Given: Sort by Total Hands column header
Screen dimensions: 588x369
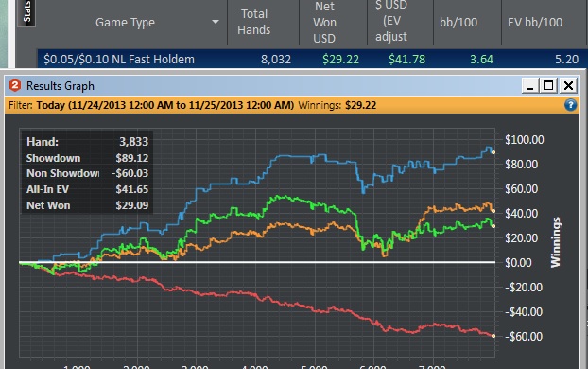Looking at the screenshot, I should coord(254,22).
